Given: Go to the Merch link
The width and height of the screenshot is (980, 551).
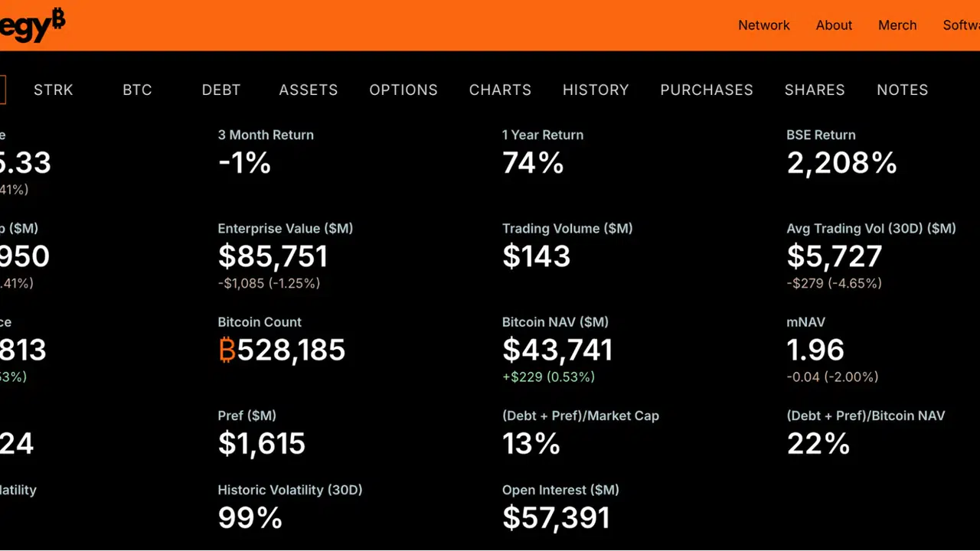Looking at the screenshot, I should pyautogui.click(x=897, y=25).
